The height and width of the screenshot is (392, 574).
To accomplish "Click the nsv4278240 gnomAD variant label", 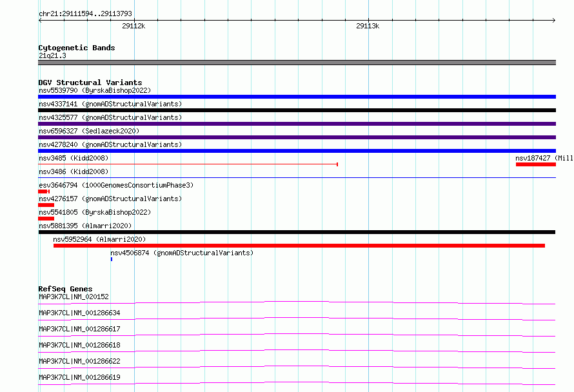I will click(110, 144).
